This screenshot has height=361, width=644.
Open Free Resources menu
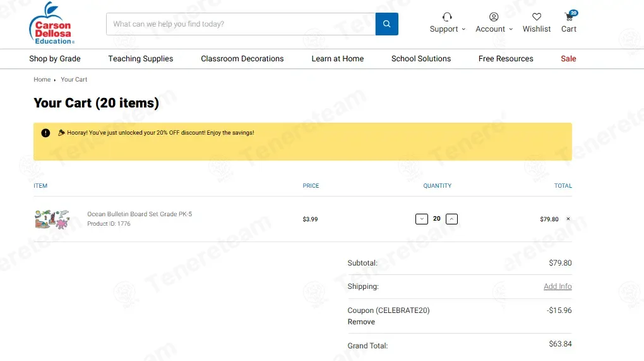click(x=506, y=59)
